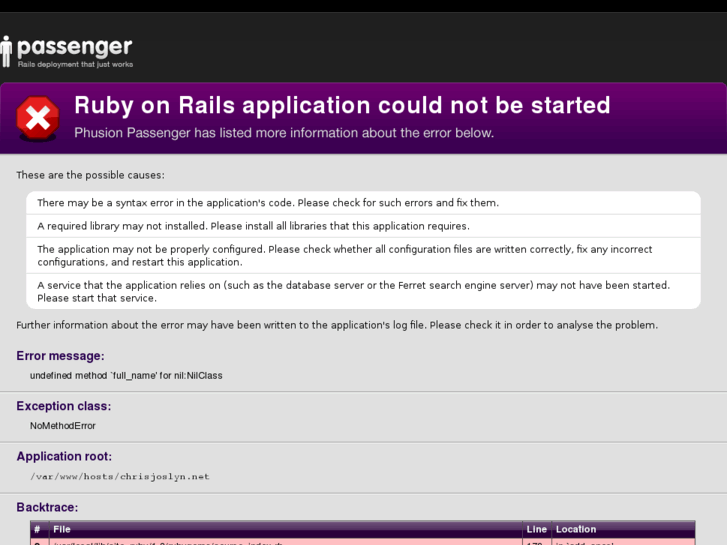Click the "Application root:" heading

[64, 456]
